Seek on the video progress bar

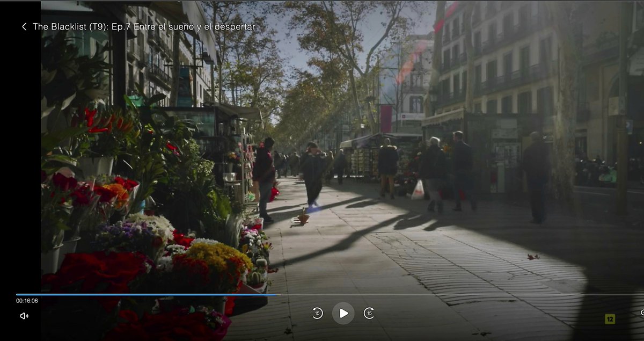click(330, 294)
